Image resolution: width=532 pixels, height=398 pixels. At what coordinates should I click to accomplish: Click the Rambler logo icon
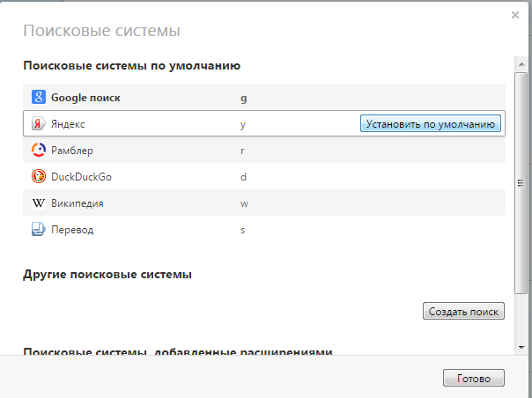(39, 151)
